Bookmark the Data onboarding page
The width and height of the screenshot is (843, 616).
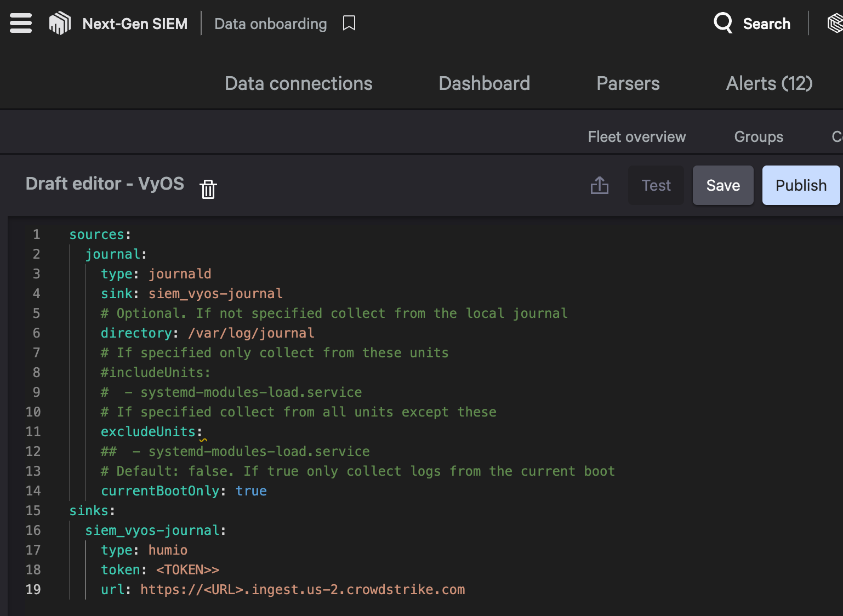click(349, 24)
